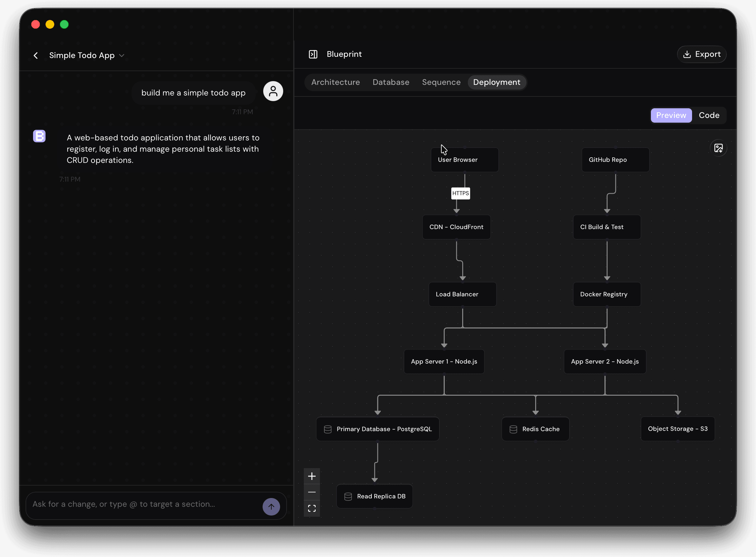Toggle to Code view
The width and height of the screenshot is (756, 557).
709,115
